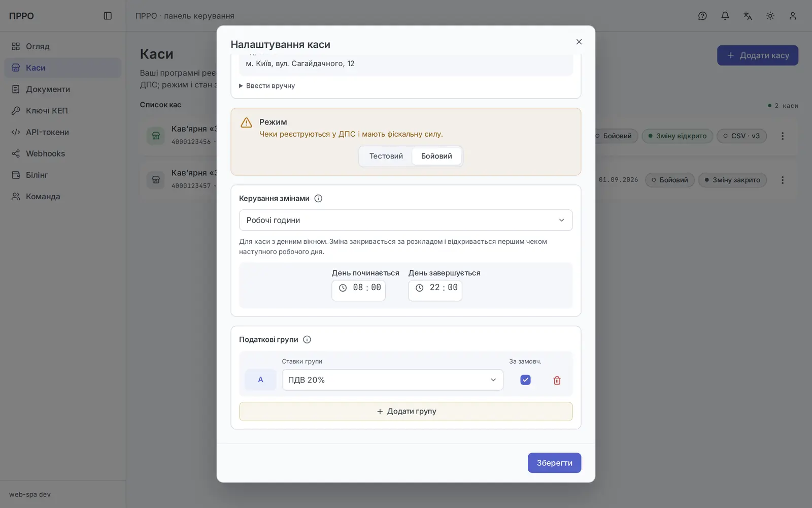Click clock icon in День починається field

coord(343,288)
